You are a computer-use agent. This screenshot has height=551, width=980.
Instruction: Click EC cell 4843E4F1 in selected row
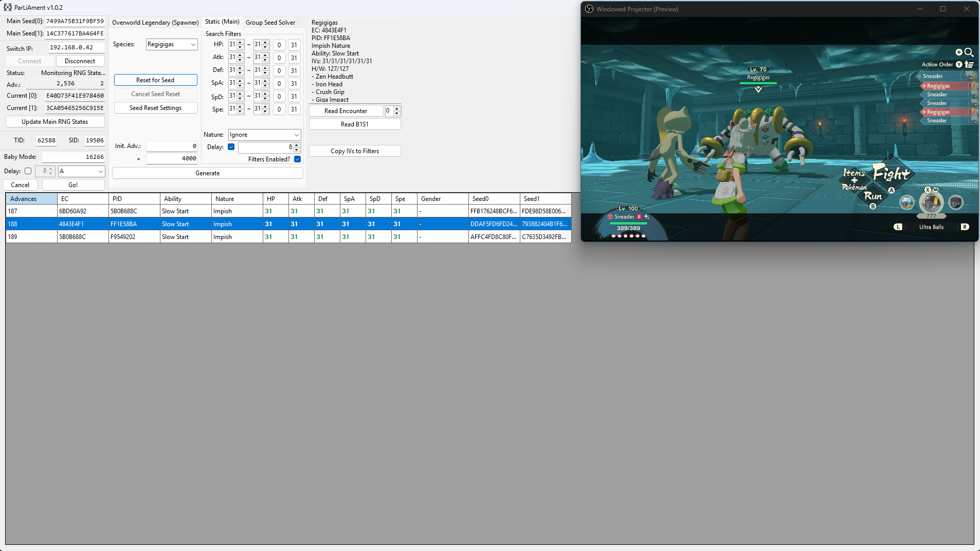[x=83, y=224]
